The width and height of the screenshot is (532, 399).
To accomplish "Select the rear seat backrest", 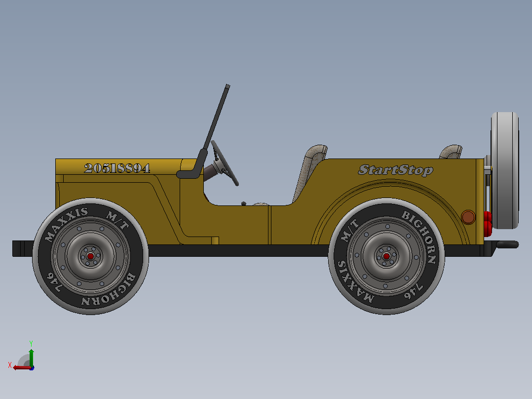I will coord(451,152).
